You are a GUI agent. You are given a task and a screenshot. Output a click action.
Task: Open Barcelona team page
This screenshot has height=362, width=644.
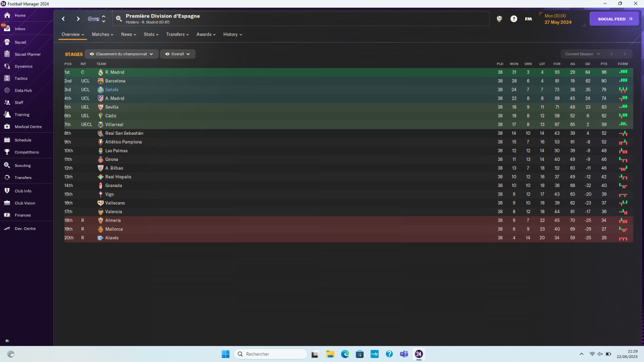[115, 81]
